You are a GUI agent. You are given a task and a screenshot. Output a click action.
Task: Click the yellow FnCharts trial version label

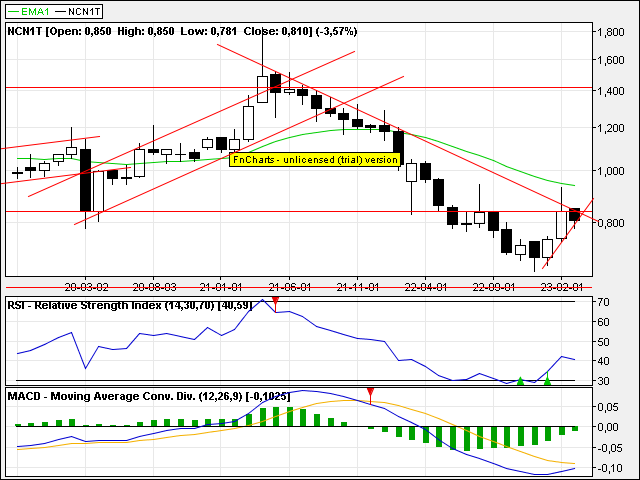click(x=315, y=160)
